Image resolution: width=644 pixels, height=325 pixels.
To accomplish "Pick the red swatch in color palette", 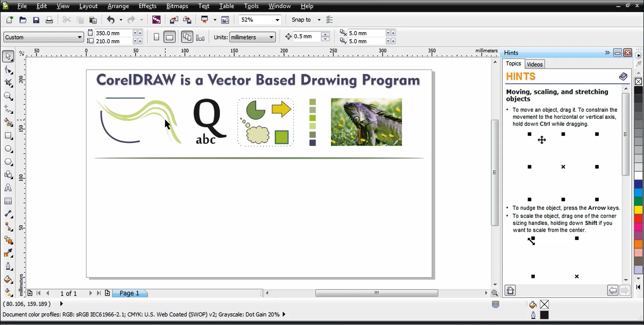I will click(x=638, y=219).
